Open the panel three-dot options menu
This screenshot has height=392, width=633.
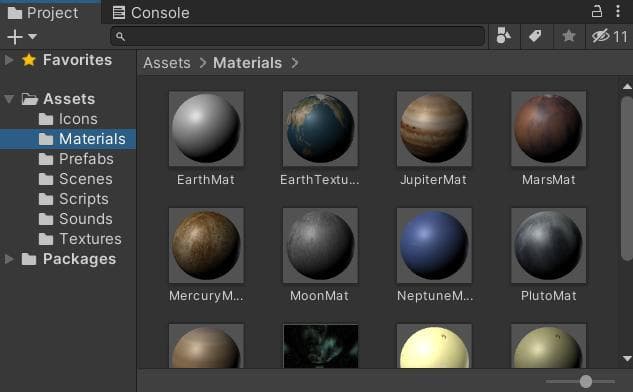tap(618, 11)
